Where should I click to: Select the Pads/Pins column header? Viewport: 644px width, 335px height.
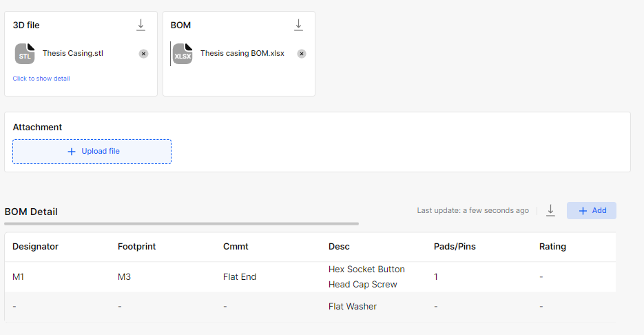pyautogui.click(x=455, y=247)
